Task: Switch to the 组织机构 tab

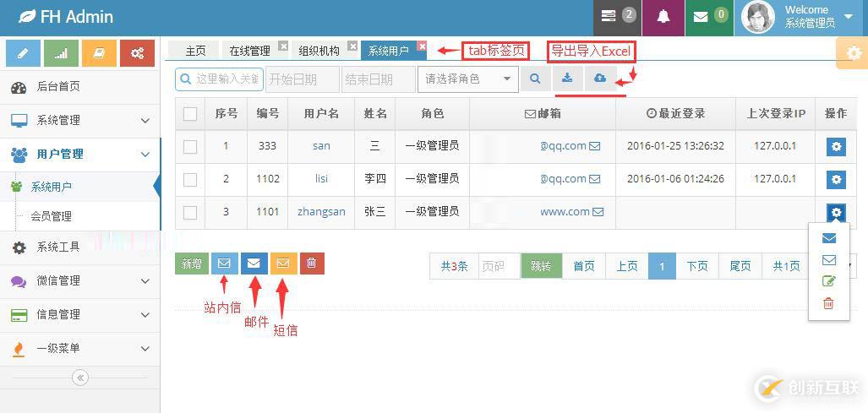Action: point(319,51)
